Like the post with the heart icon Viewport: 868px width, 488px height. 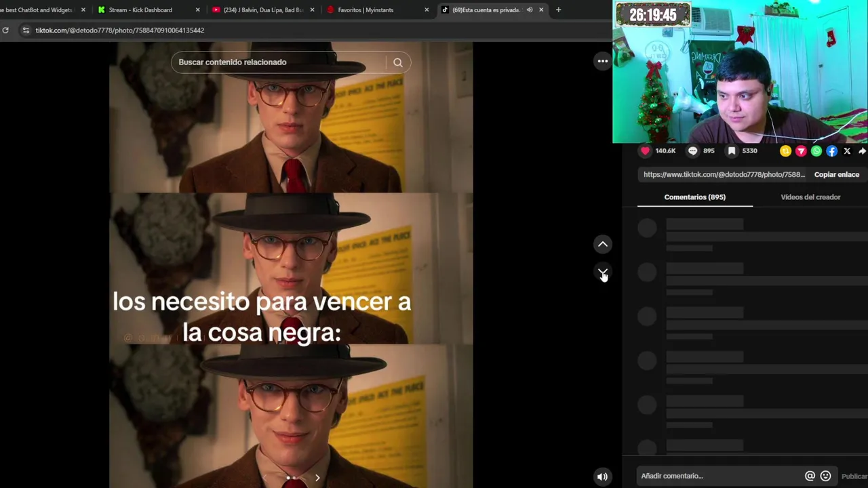click(646, 151)
